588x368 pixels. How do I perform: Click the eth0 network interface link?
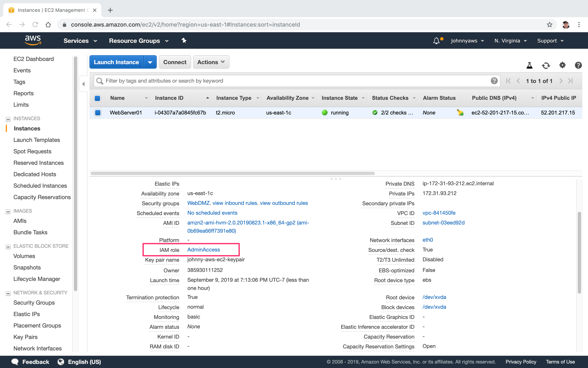[x=428, y=240]
